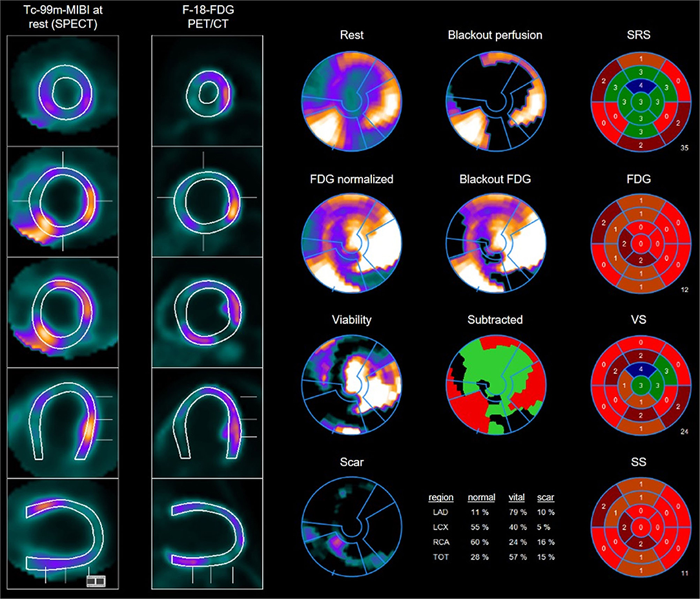This screenshot has width=700, height=599.
Task: Select the third SPECT short-axis slice
Action: [x=63, y=312]
